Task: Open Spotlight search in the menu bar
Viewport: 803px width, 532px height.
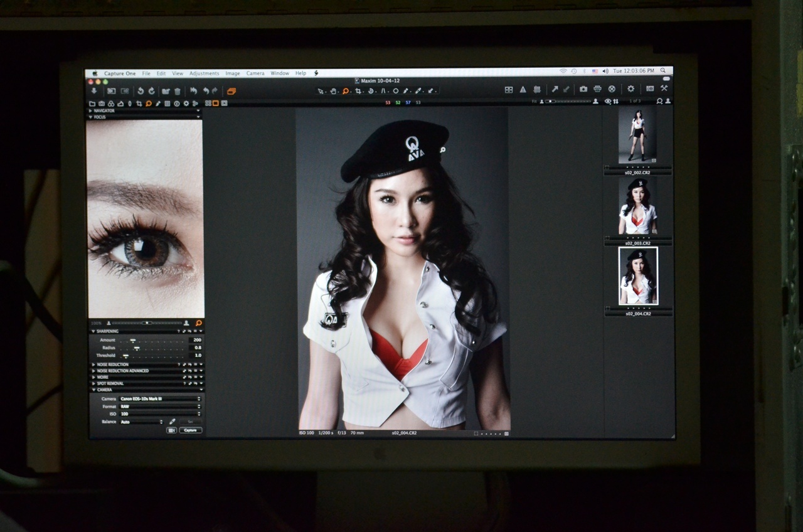Action: tap(663, 71)
